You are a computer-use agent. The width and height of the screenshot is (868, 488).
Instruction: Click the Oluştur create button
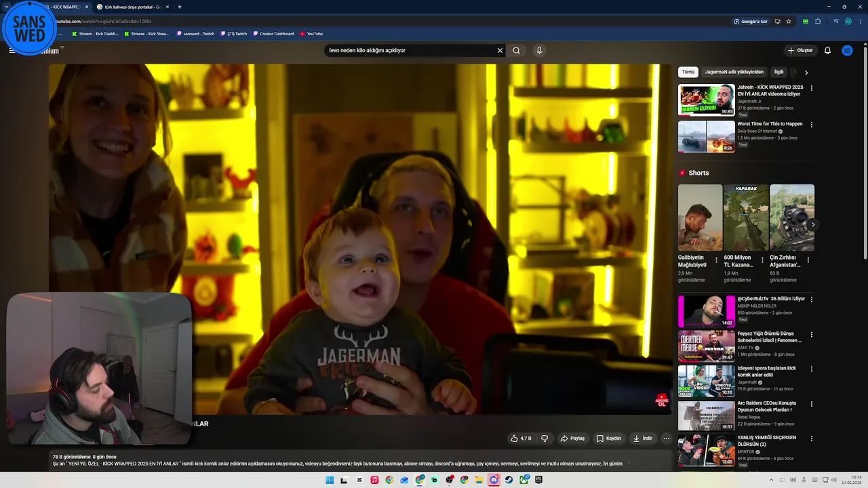(x=800, y=50)
